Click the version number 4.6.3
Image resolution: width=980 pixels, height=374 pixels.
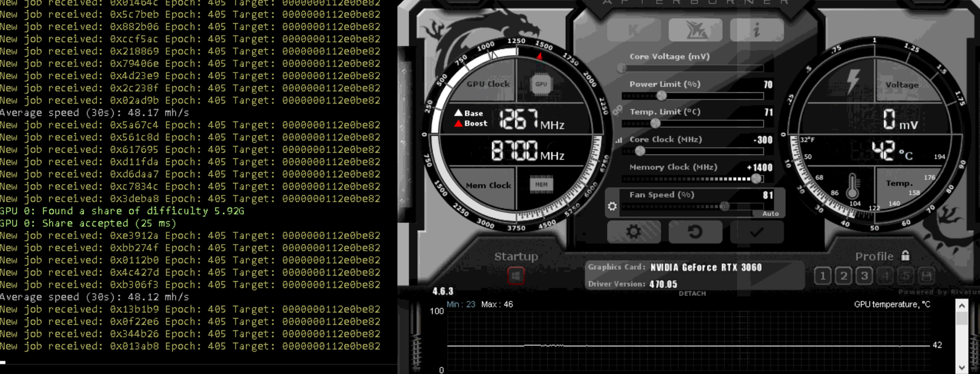coord(443,291)
